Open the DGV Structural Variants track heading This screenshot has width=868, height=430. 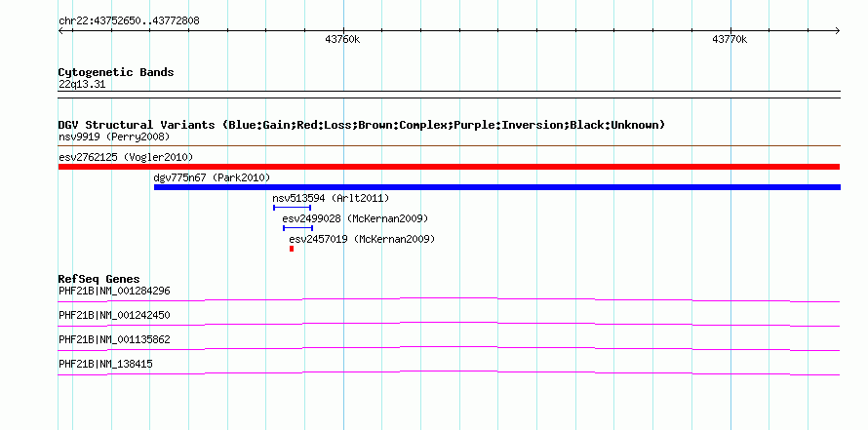coord(362,125)
